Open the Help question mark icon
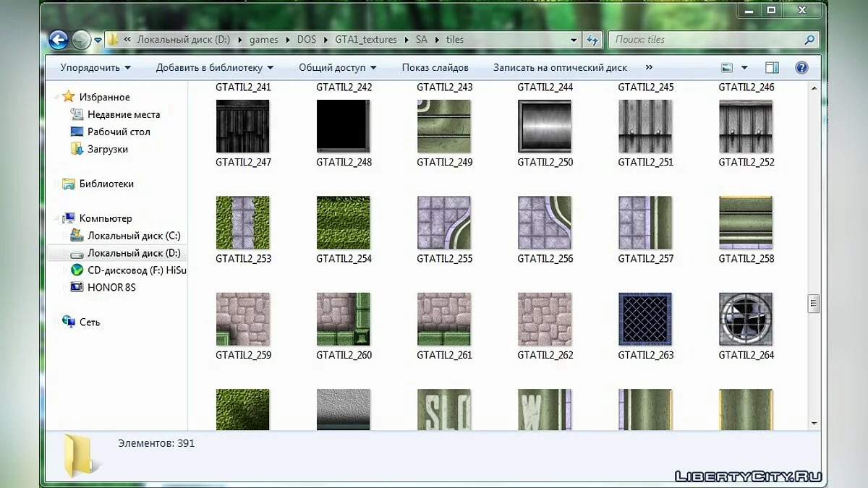 point(801,67)
